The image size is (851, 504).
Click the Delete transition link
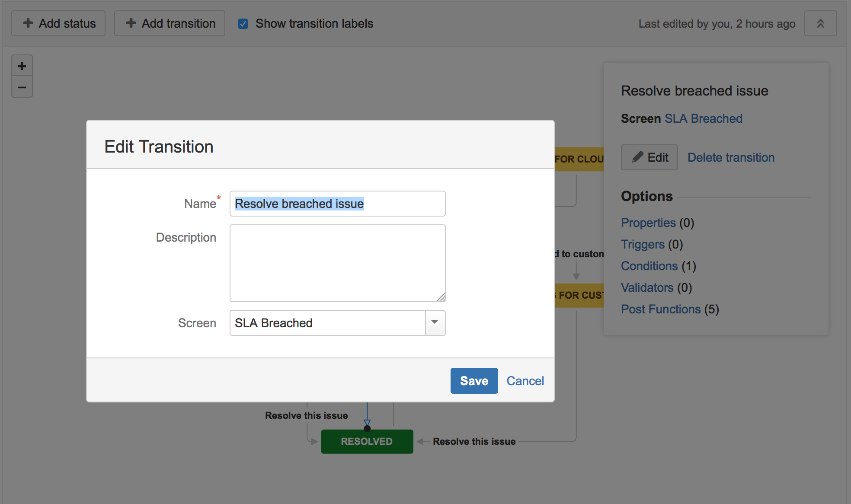point(731,157)
